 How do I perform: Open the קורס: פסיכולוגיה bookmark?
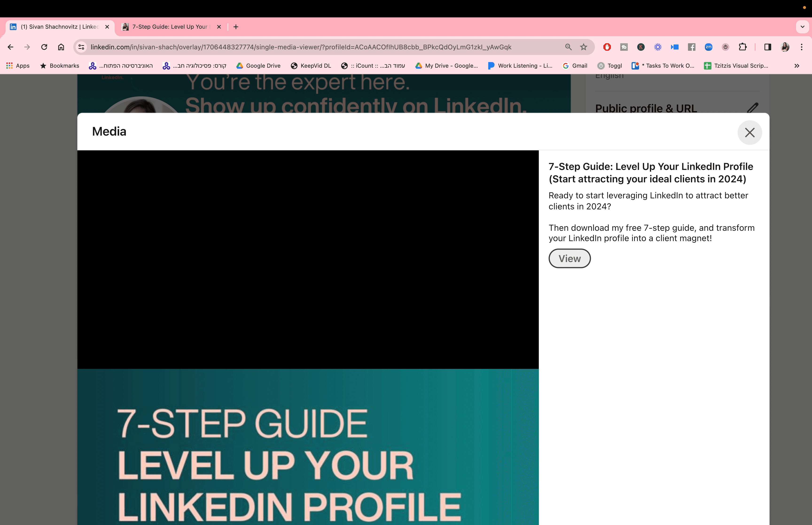195,66
